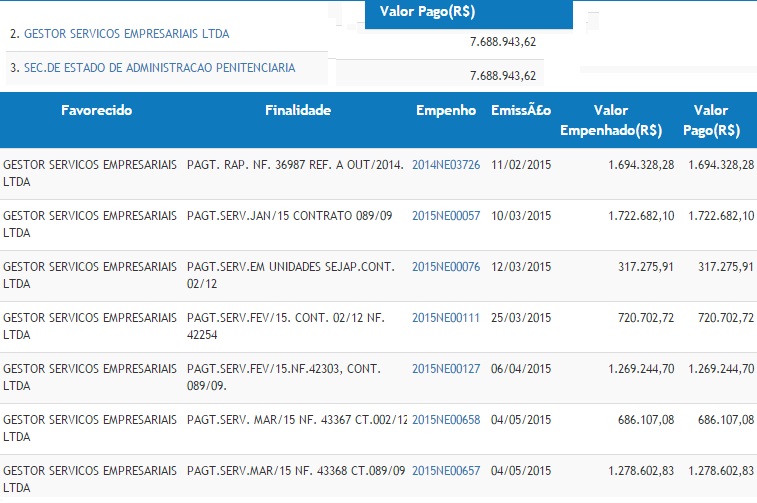Click the Empenho column header
Viewport: 757px width, 503px height.
(446, 111)
